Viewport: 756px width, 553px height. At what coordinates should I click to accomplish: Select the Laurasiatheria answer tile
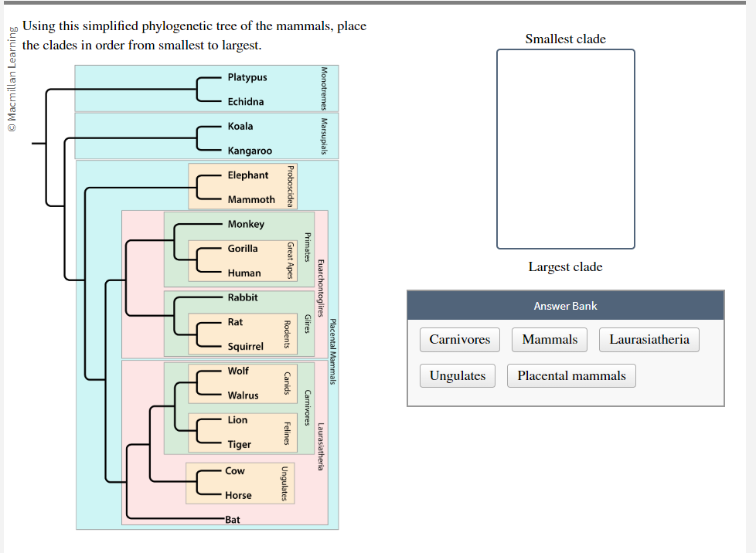tap(649, 339)
